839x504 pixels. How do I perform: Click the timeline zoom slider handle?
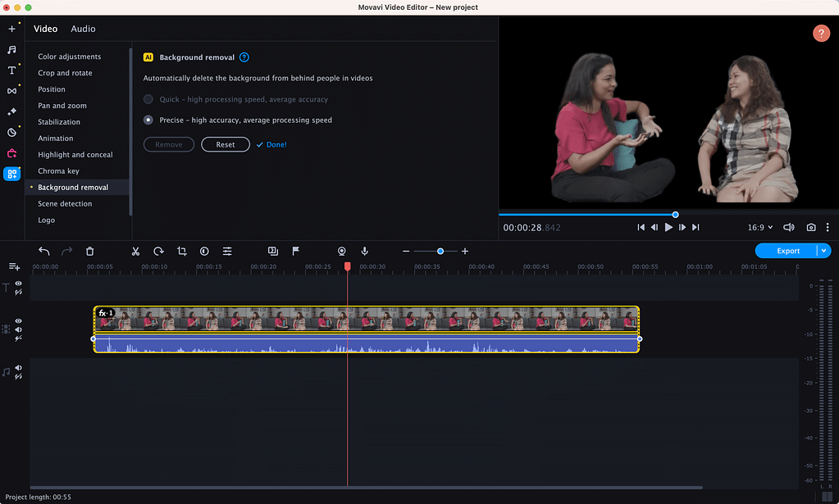point(440,252)
